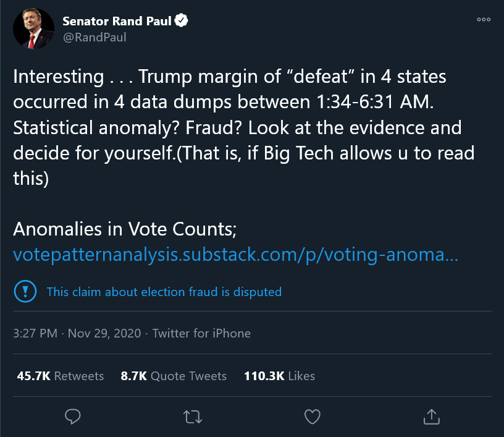The height and width of the screenshot is (437, 504).
Task: Click the 3:27 PM timestamp
Action: click(35, 333)
